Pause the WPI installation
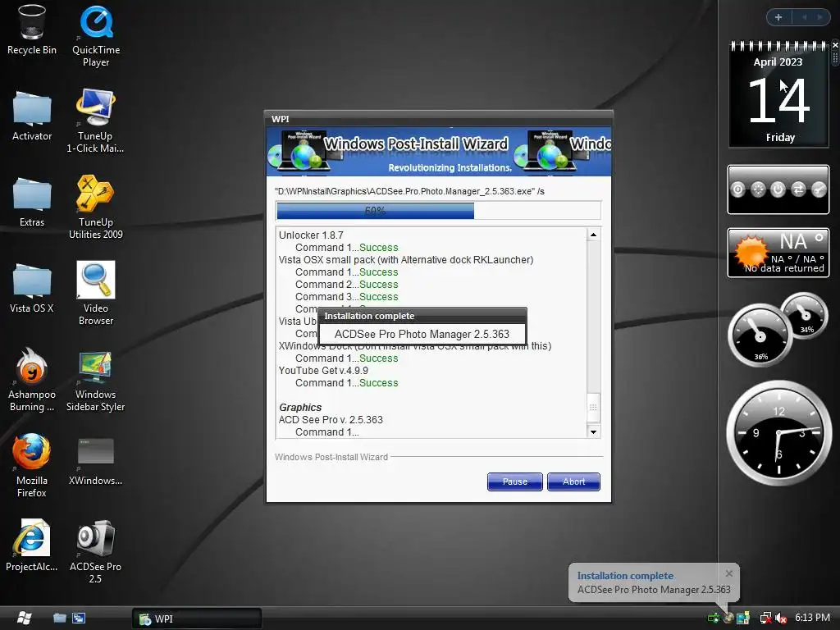Viewport: 840px width, 630px height. click(515, 482)
